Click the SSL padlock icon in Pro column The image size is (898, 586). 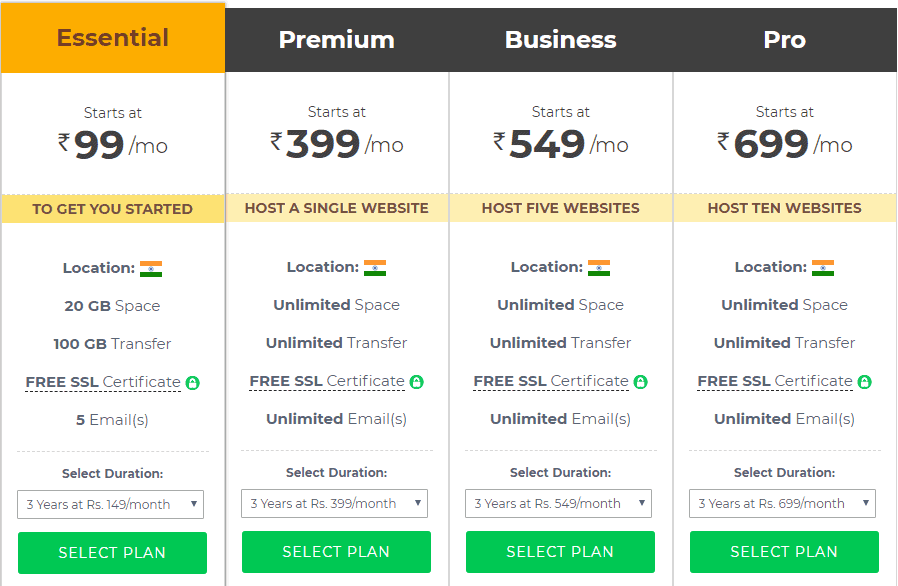point(866,382)
